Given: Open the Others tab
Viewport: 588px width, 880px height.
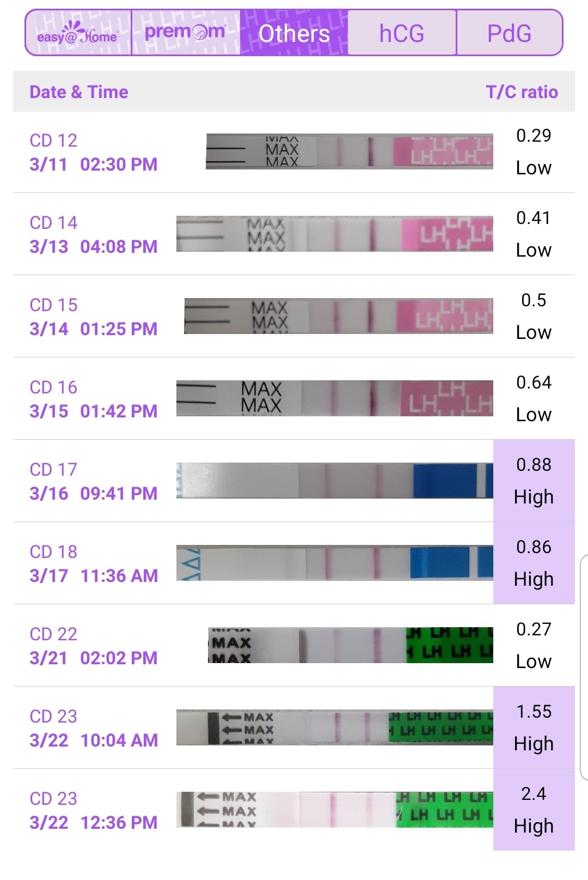Looking at the screenshot, I should pos(294,33).
